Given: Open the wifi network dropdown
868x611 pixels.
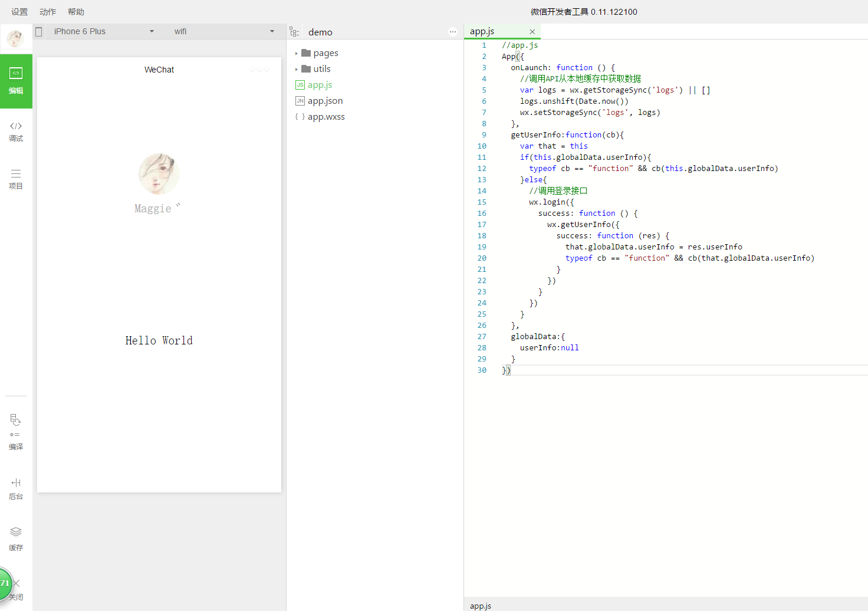Looking at the screenshot, I should (224, 31).
